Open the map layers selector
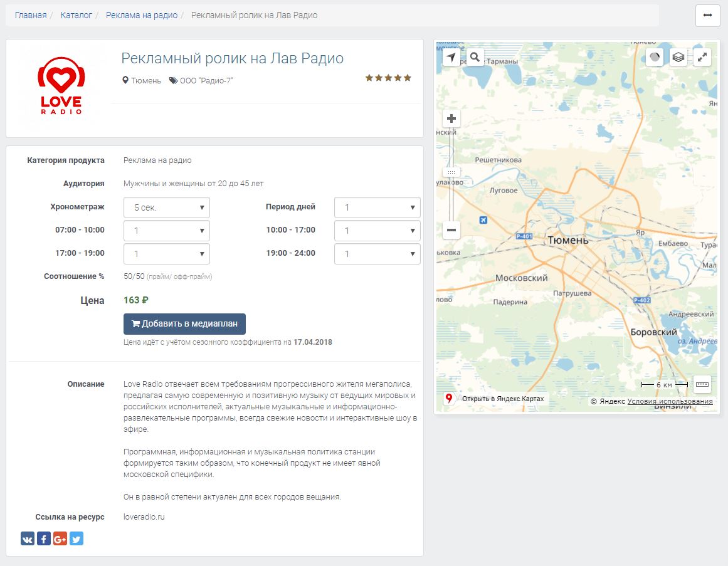The image size is (728, 566). point(678,57)
